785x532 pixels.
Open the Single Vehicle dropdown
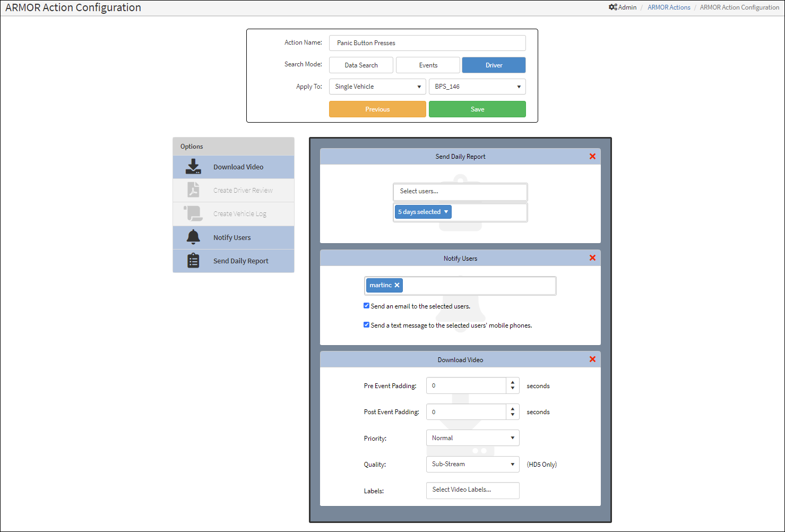[377, 87]
